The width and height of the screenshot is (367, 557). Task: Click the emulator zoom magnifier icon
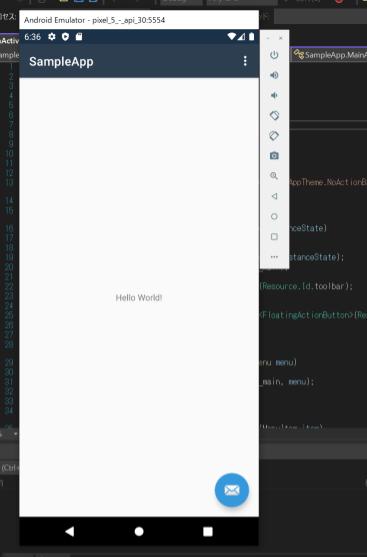[x=274, y=176]
